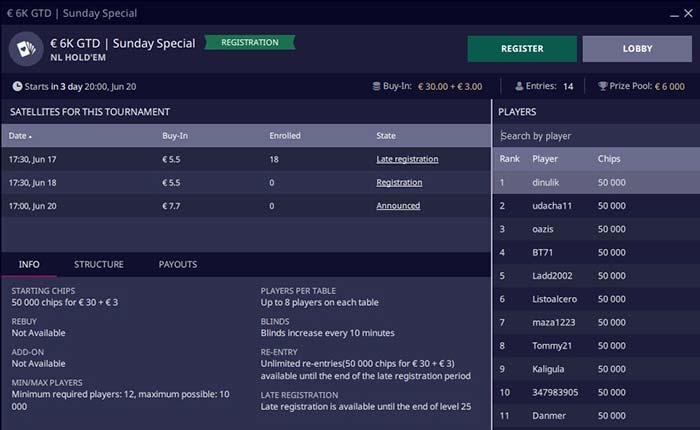
Task: Sort satellites by Enrolled column
Action: tap(285, 136)
